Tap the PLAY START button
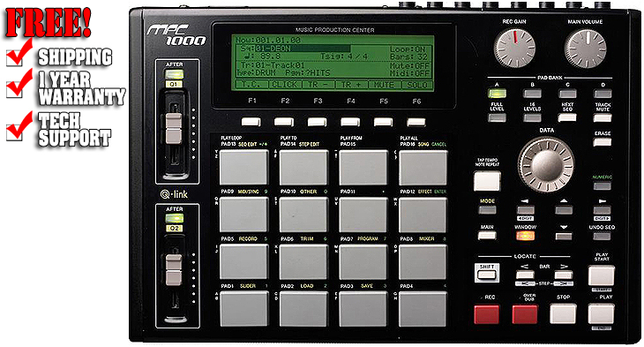This screenshot has height=347, width=644. [602, 275]
